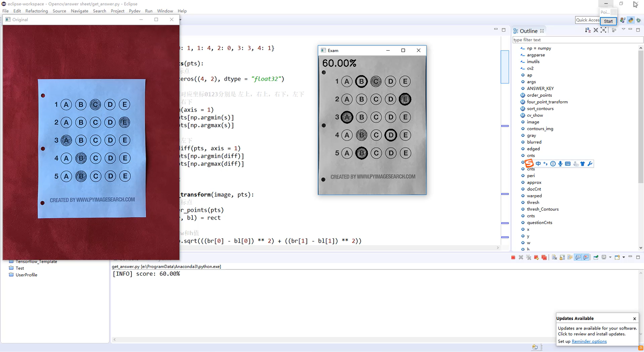Select questionCnts in the Outline
644x352 pixels.
coord(539,222)
